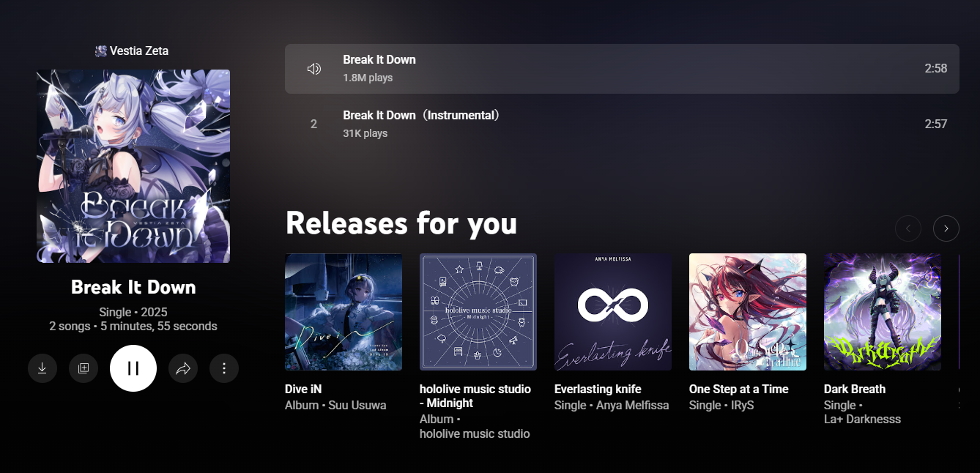
Task: Open the Everlasting knife single thumbnail
Action: pos(613,312)
